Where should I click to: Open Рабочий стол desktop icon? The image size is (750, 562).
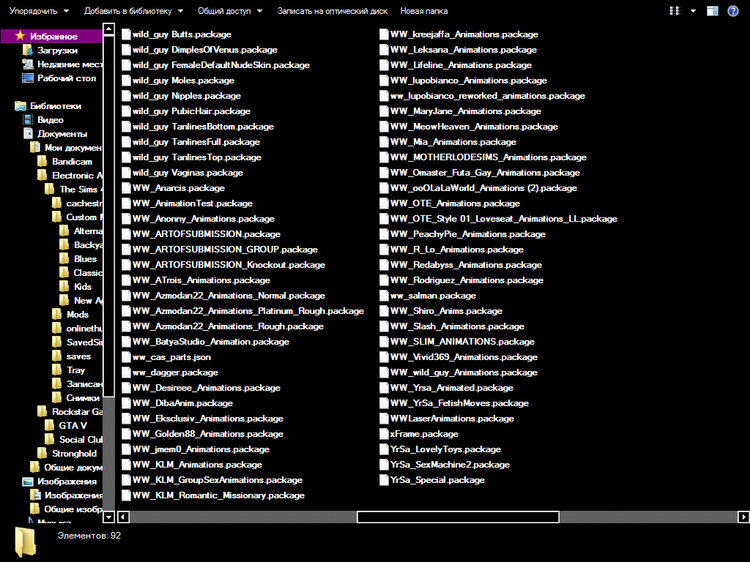[28, 78]
